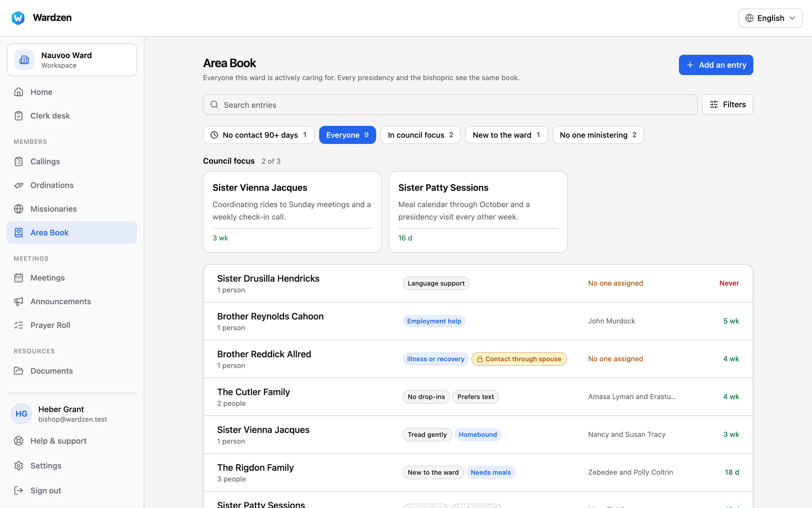812x508 pixels.
Task: Click the Sign out arrow icon
Action: 18,490
